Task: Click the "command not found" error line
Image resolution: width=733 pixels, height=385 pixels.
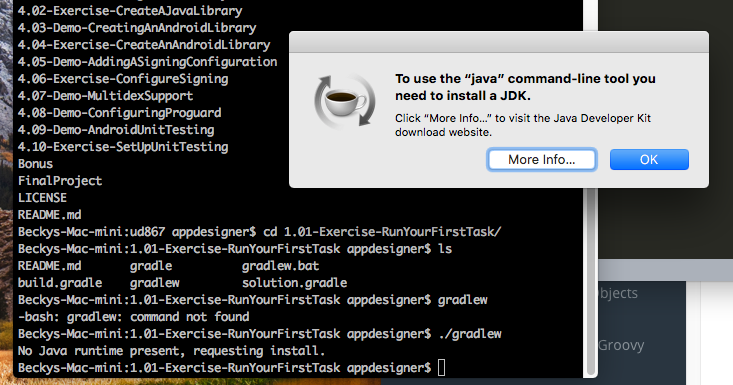Action: pos(133,317)
